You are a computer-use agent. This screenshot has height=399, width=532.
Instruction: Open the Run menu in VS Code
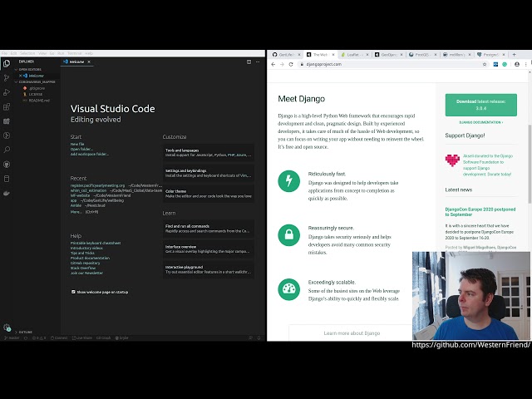[61, 53]
